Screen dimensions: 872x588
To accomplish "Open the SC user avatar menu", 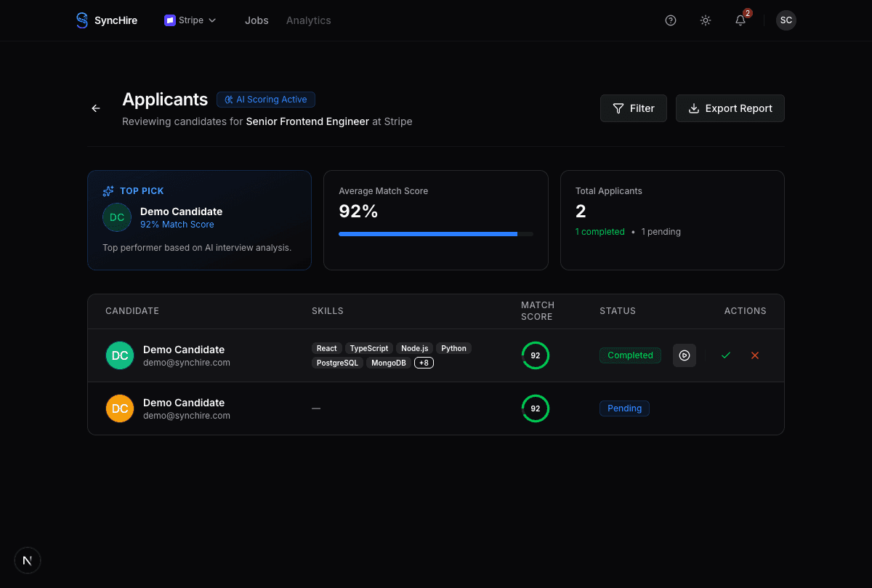I will pos(786,20).
